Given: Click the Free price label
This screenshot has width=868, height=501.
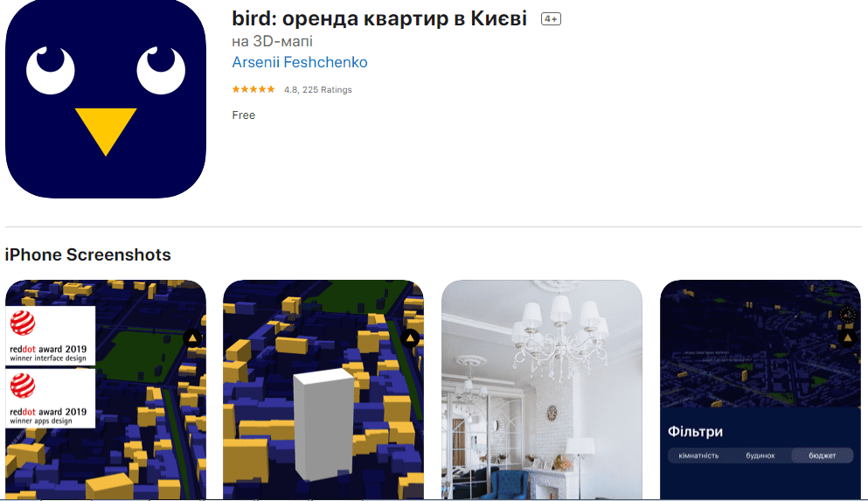Looking at the screenshot, I should coord(244,115).
